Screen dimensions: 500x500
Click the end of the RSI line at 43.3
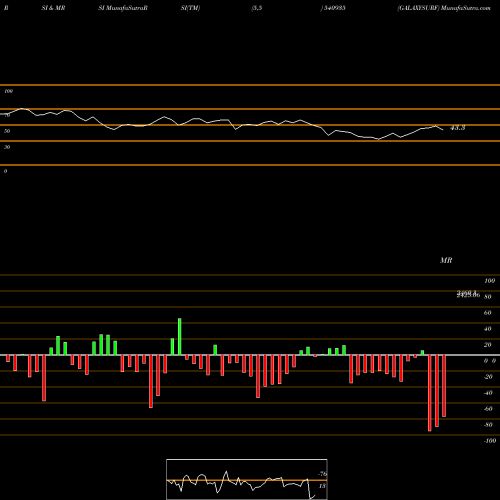443,129
